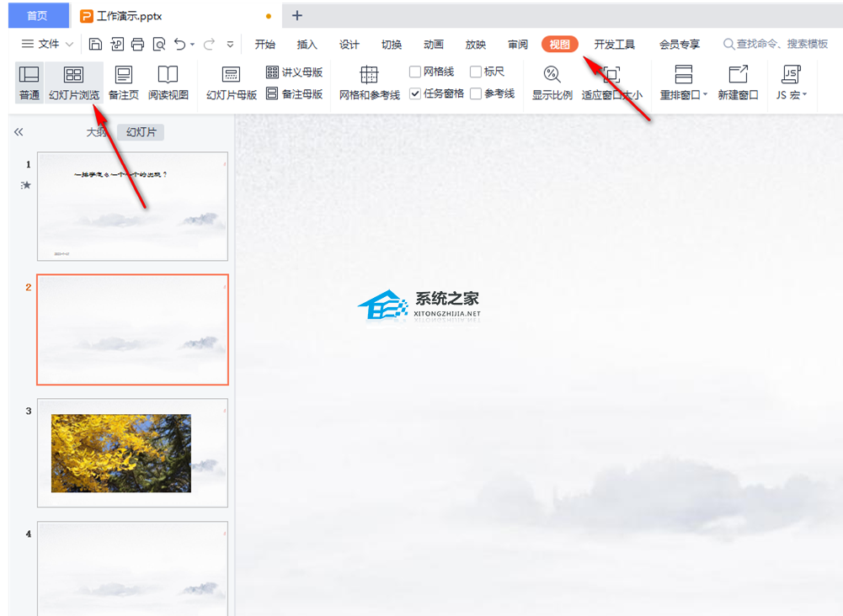843x616 pixels.
Task: Open 幻灯片浏览 slide sorter view
Action: click(73, 82)
